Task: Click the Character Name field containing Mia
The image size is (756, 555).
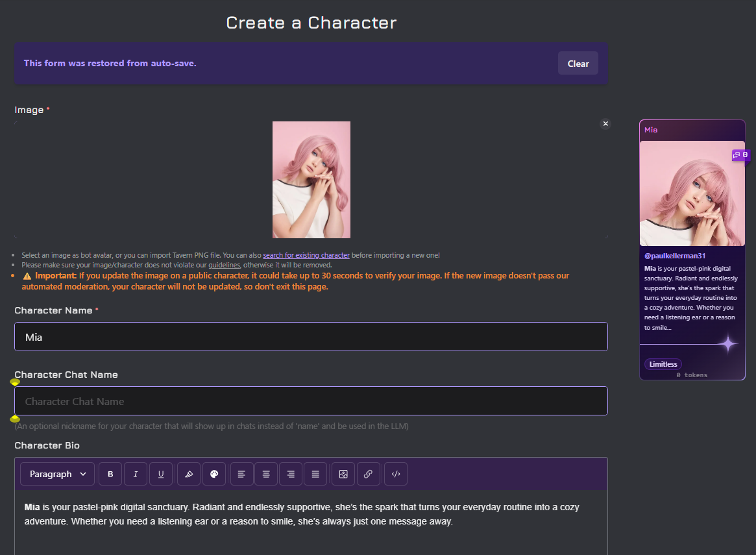Action: [x=311, y=337]
